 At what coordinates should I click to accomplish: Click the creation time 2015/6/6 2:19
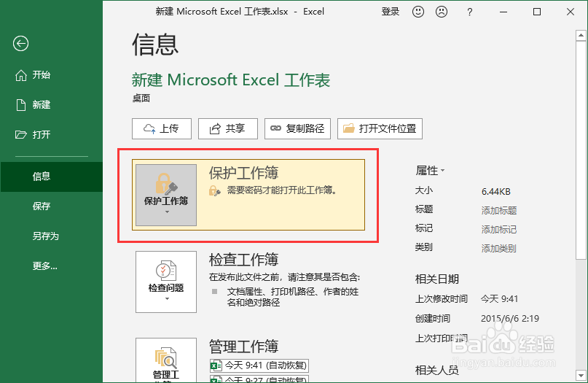(510, 318)
